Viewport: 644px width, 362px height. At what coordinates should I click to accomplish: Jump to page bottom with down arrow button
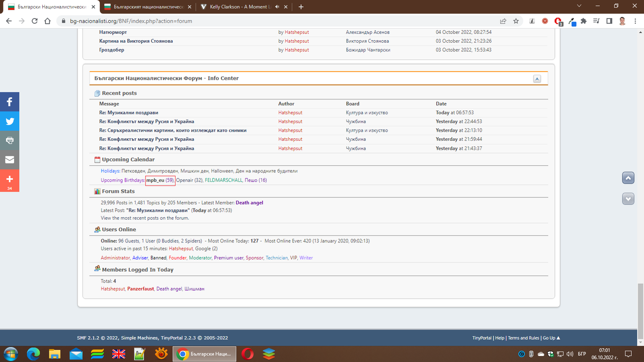[628, 199]
